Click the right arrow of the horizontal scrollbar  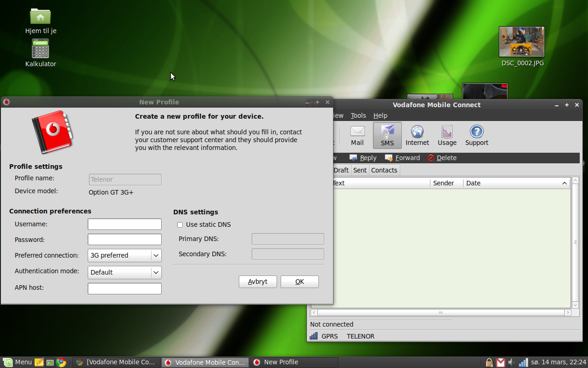tap(567, 313)
